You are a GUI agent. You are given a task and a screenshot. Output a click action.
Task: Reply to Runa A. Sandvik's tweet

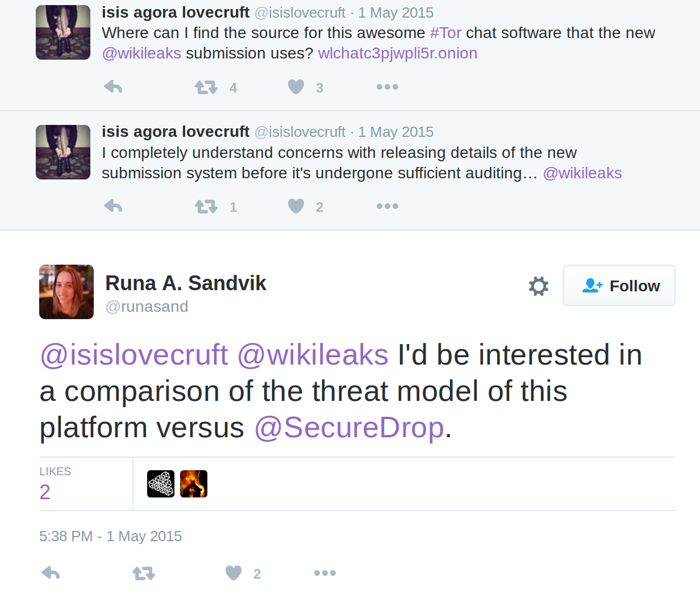pyautogui.click(x=51, y=573)
